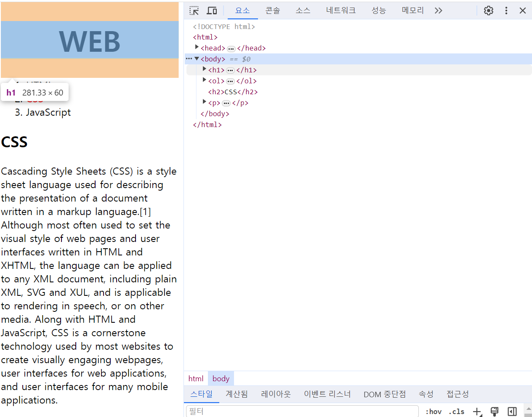532x417 pixels.
Task: Open the three-dot customize menu
Action: [506, 10]
